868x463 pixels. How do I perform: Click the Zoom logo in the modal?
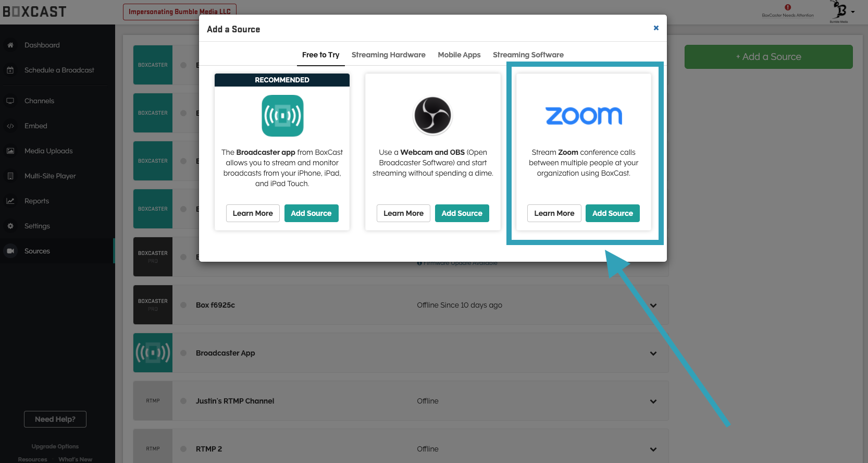point(584,116)
